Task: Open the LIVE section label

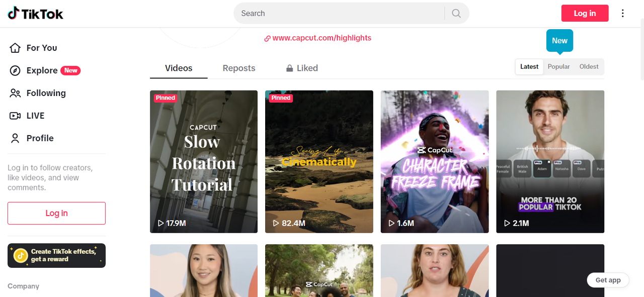Action: (35, 116)
